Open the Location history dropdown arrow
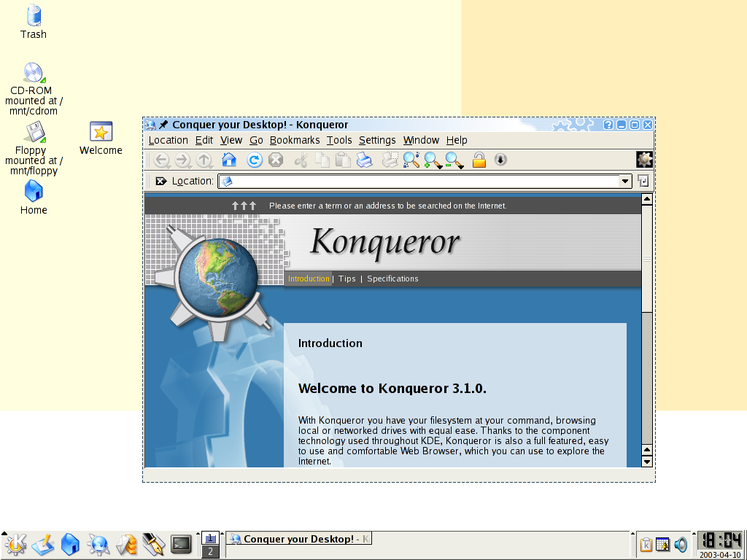The image size is (747, 560). click(x=625, y=181)
